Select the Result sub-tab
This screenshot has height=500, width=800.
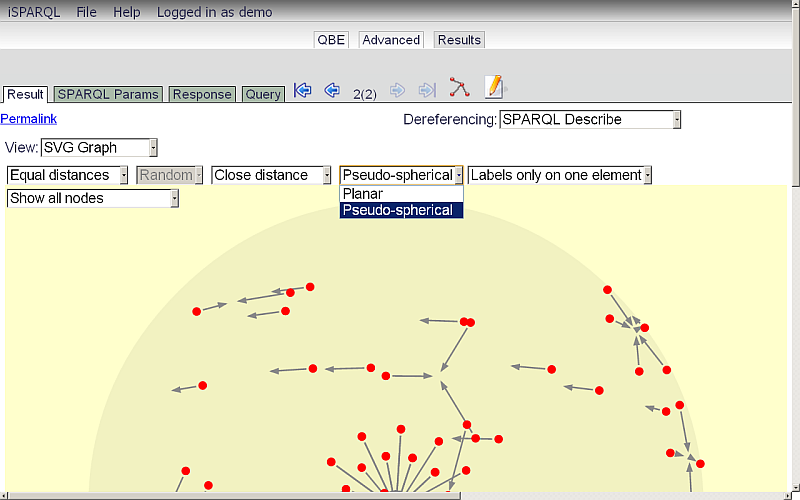pos(25,94)
